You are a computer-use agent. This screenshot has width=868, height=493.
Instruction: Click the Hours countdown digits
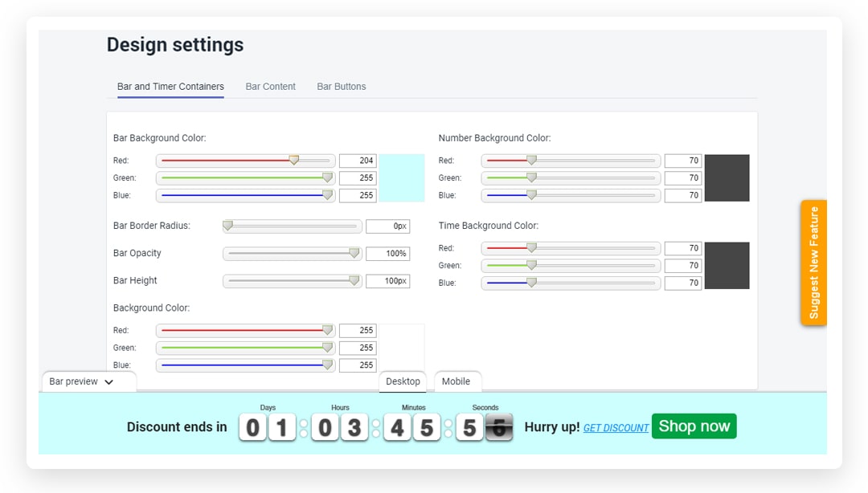(340, 427)
